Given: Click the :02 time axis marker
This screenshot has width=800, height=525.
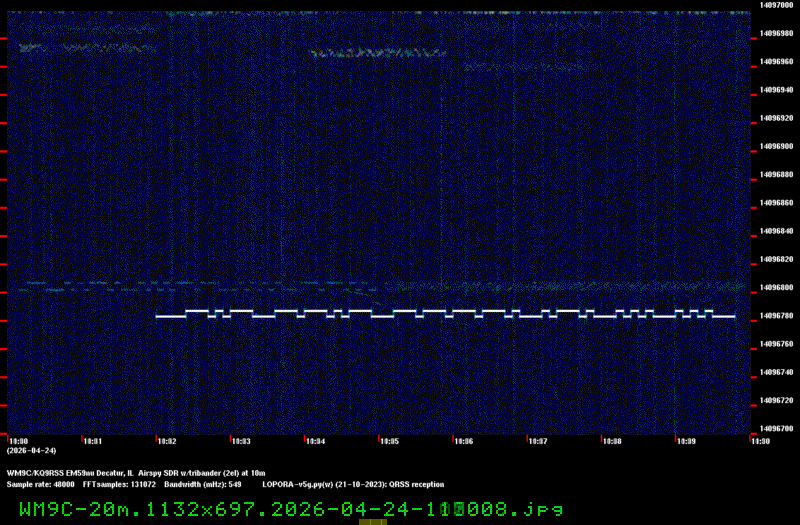Looking at the screenshot, I should tap(166, 440).
